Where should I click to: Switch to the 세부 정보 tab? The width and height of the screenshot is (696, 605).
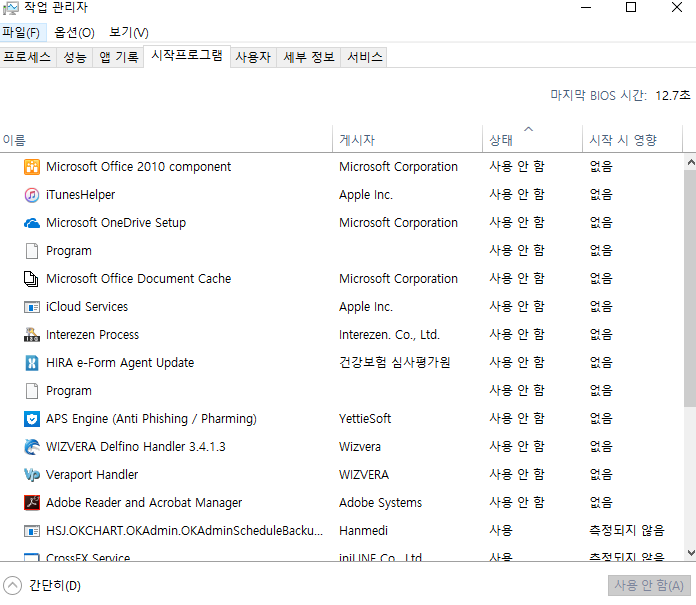pos(308,57)
